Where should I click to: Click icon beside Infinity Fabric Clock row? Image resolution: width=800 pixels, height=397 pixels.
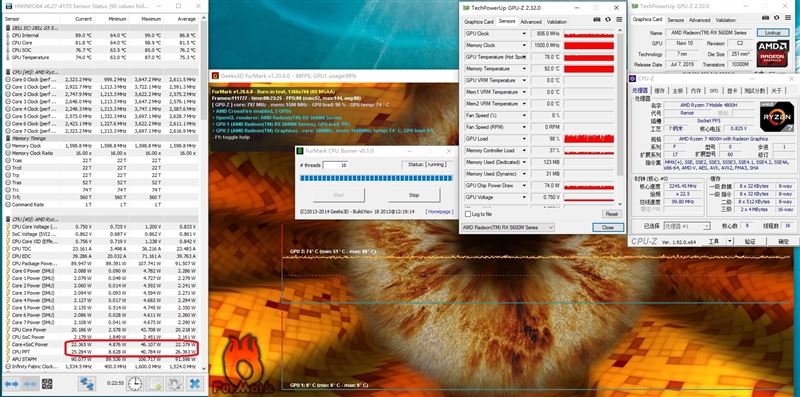[8, 366]
